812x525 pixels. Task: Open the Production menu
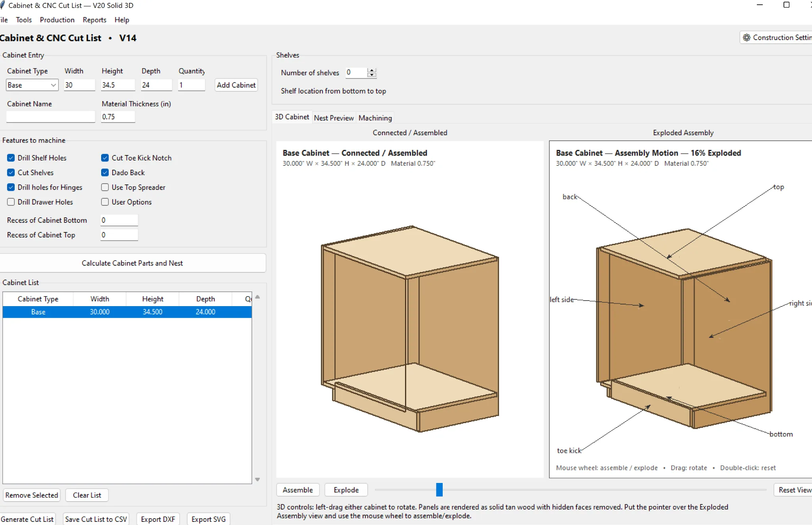point(57,20)
